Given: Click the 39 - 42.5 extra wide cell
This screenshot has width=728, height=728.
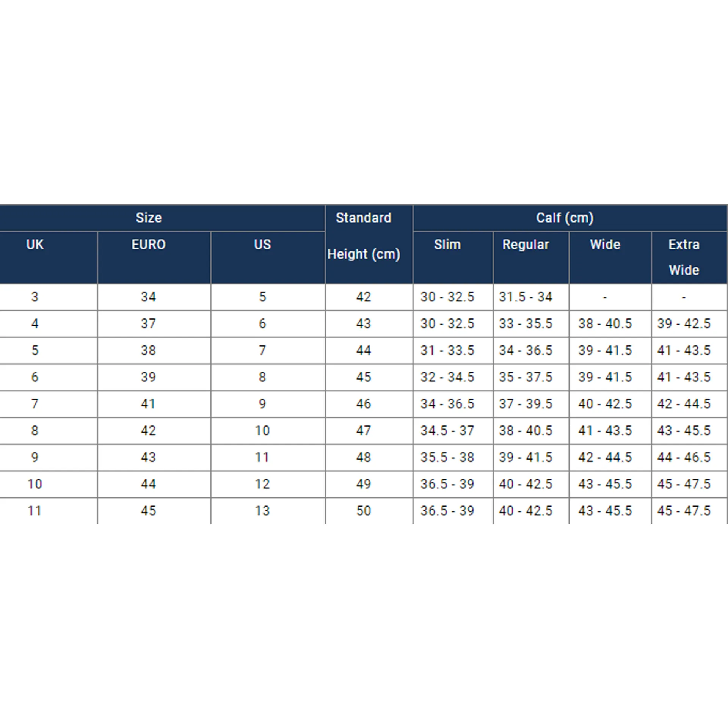Looking at the screenshot, I should [684, 323].
